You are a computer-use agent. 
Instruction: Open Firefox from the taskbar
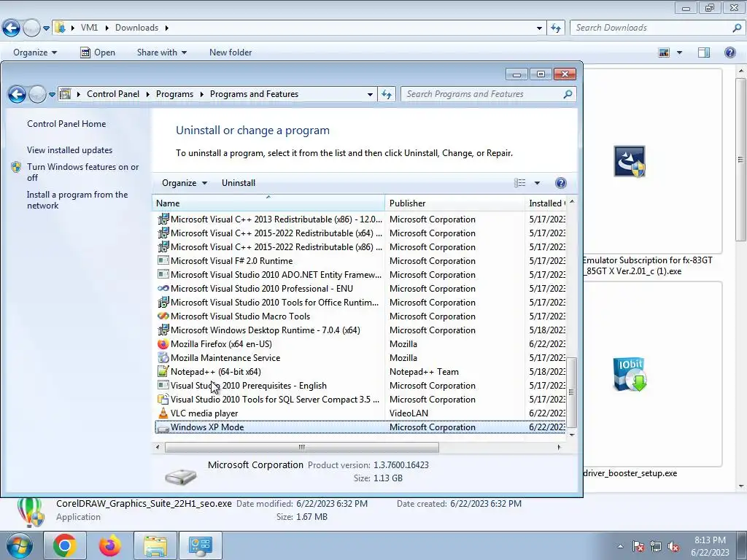tap(109, 545)
